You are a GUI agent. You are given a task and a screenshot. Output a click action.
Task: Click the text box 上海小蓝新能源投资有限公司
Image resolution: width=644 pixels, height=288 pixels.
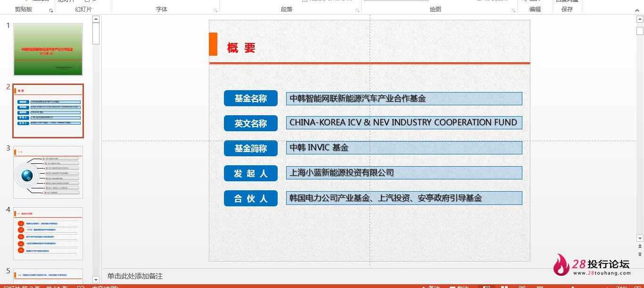click(404, 173)
